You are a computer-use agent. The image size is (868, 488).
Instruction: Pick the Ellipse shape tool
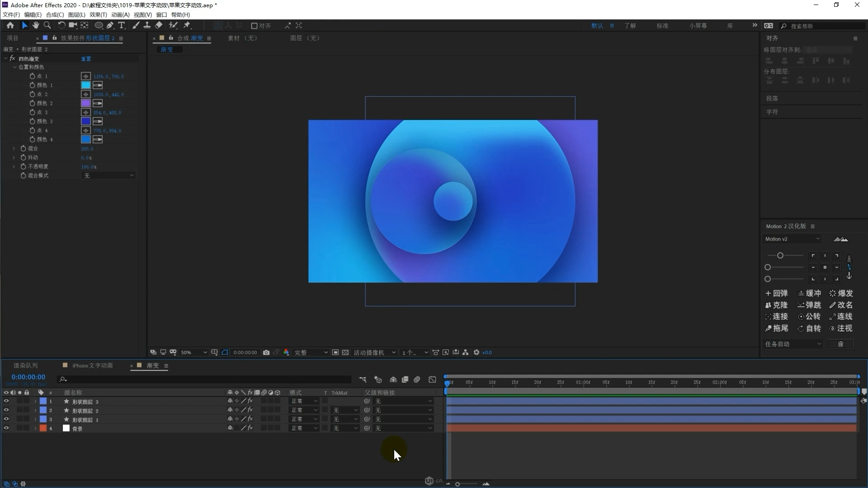98,25
